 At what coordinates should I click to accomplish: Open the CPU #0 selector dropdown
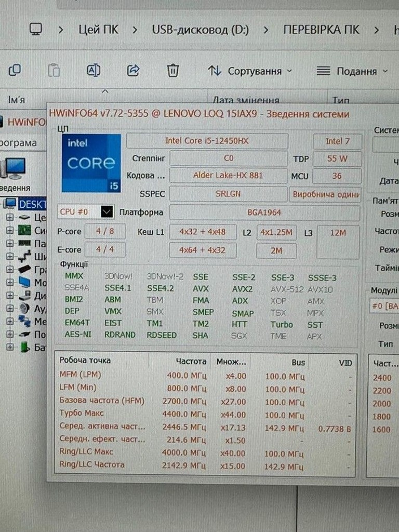click(x=107, y=212)
